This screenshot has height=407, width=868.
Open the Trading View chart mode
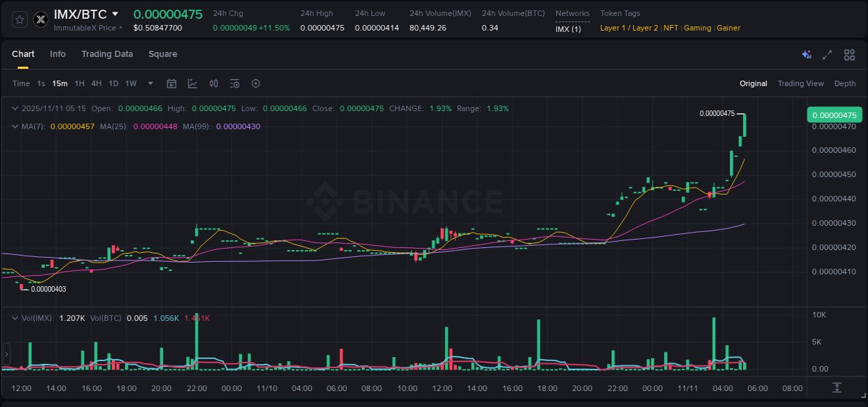click(801, 83)
